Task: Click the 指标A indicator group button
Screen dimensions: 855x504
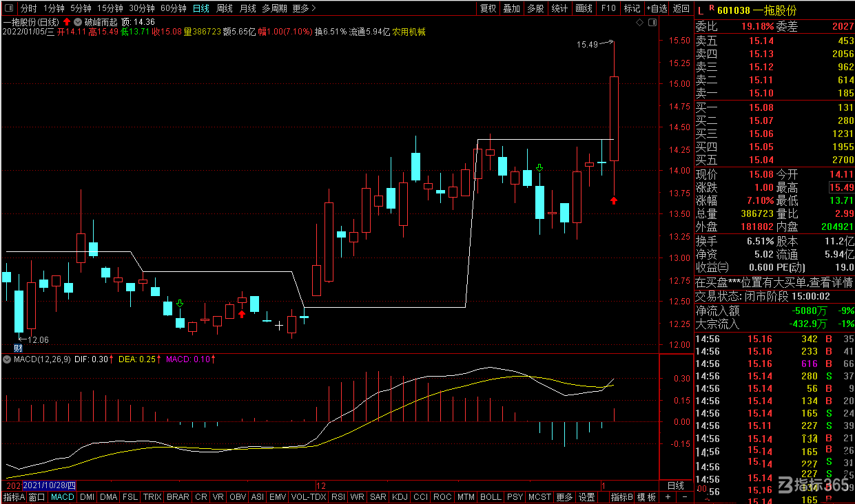Action: [14, 497]
